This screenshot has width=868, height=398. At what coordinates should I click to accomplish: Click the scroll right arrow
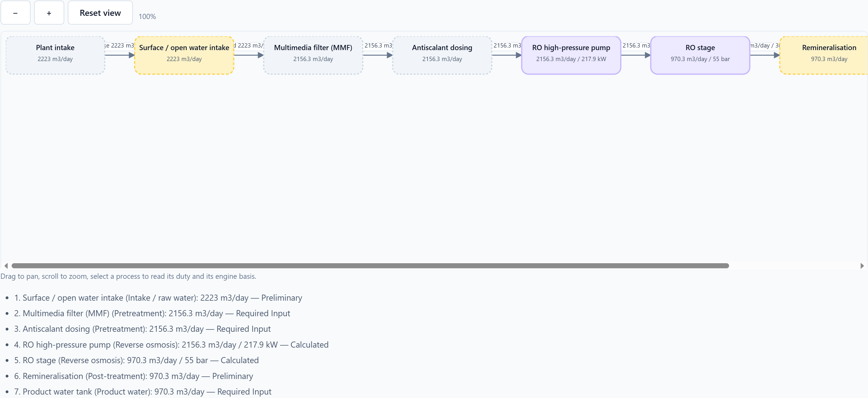(x=862, y=266)
